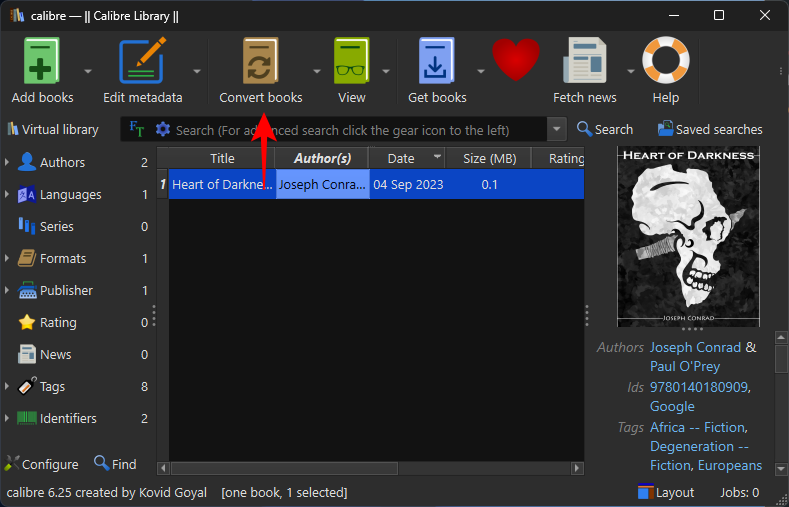789x507 pixels.
Task: Click the Europeans tag link
Action: [730, 465]
